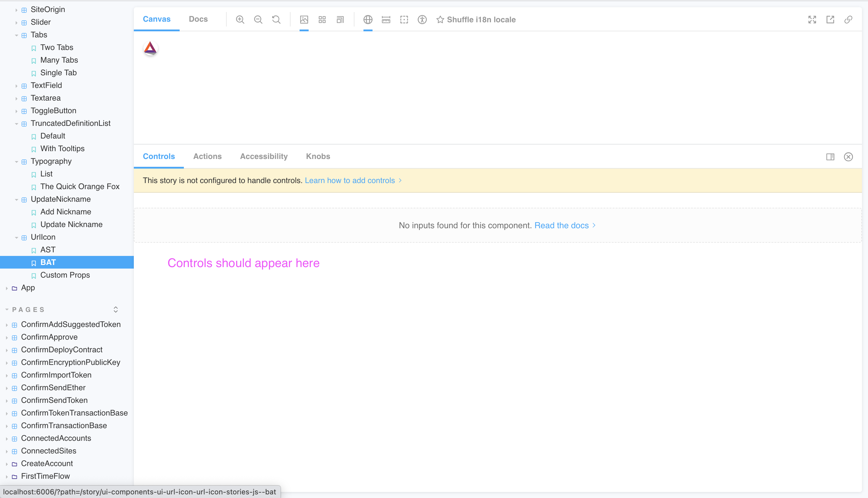Zoom out of the canvas
Screen dimensions: 868x498
point(258,20)
